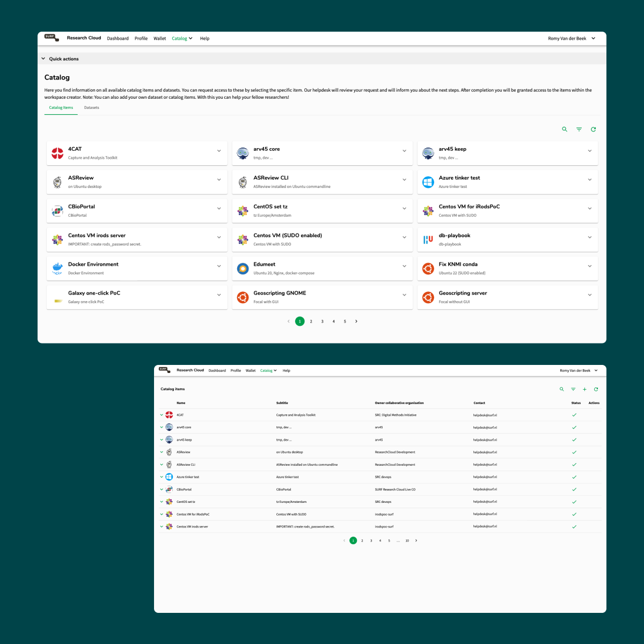The height and width of the screenshot is (644, 644).
Task: Open Dashboard in the table view window
Action: pyautogui.click(x=217, y=370)
